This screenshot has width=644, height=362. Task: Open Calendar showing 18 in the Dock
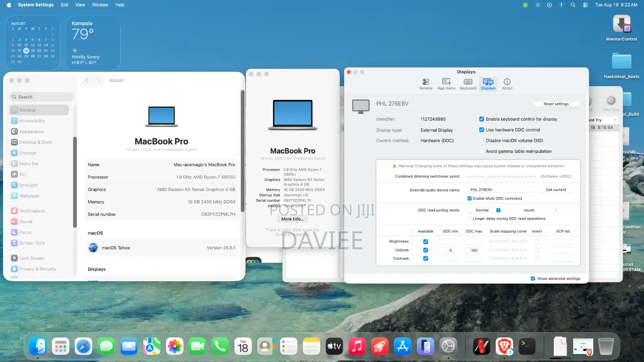243,346
